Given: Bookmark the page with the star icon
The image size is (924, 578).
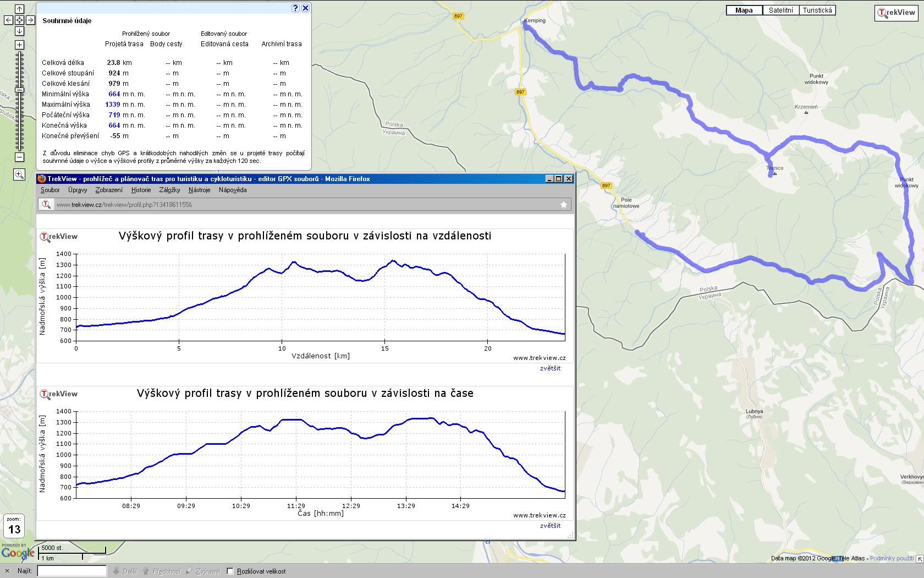Looking at the screenshot, I should coord(563,205).
